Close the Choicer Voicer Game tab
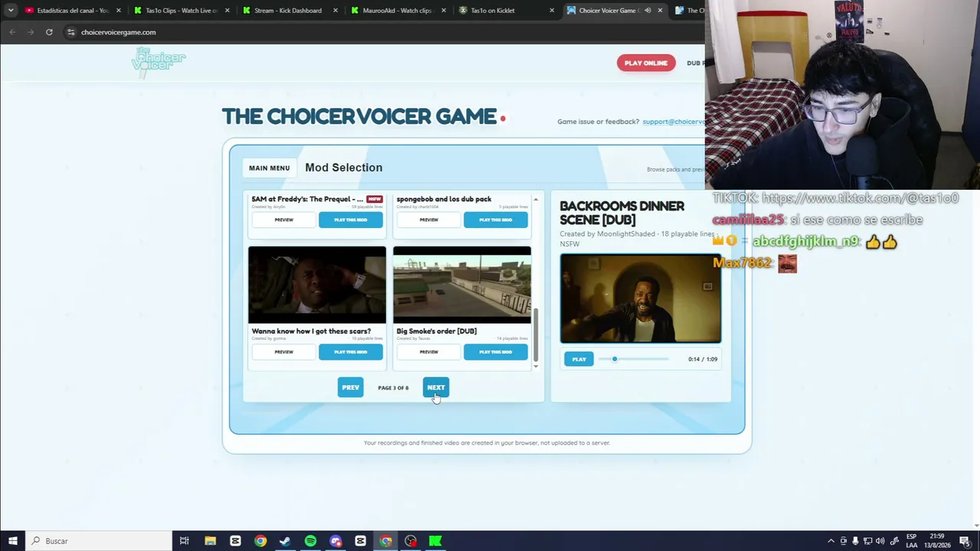Image resolution: width=980 pixels, height=551 pixels. click(660, 11)
